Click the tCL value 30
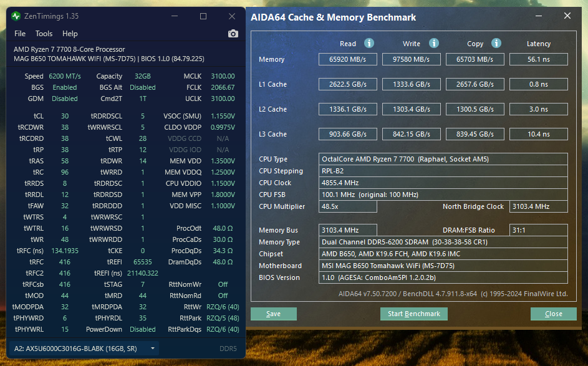Viewport: 588px width, 366px height. (x=64, y=116)
